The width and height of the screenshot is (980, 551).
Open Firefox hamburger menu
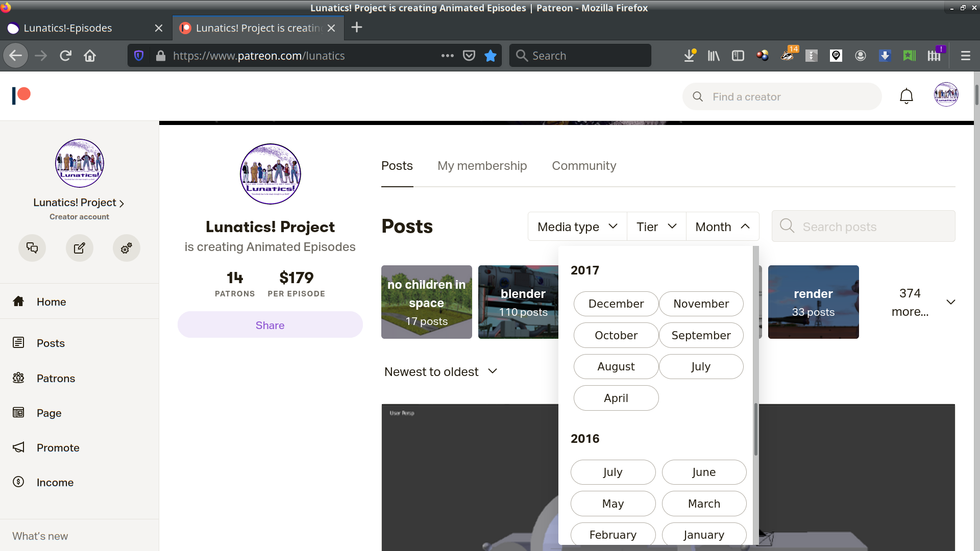(965, 56)
